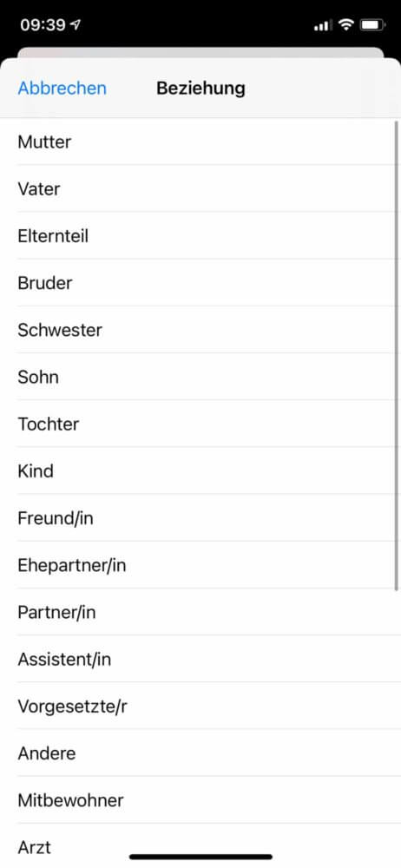401x868 pixels.
Task: Tap the Tochter row
Action: [200, 424]
